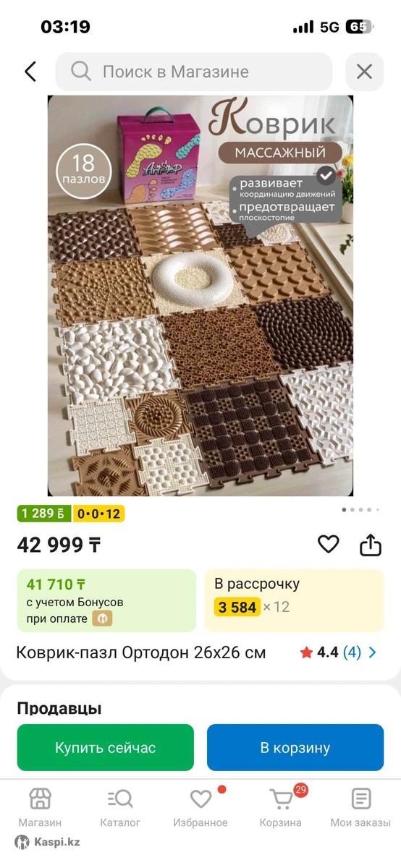Open the Магазин tab icon
The image size is (401, 868).
[x=40, y=799]
